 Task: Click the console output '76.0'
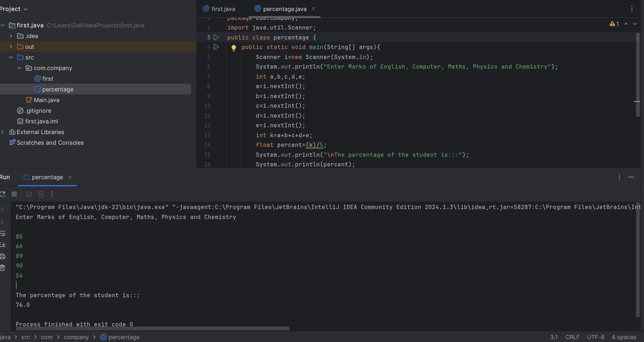point(23,304)
